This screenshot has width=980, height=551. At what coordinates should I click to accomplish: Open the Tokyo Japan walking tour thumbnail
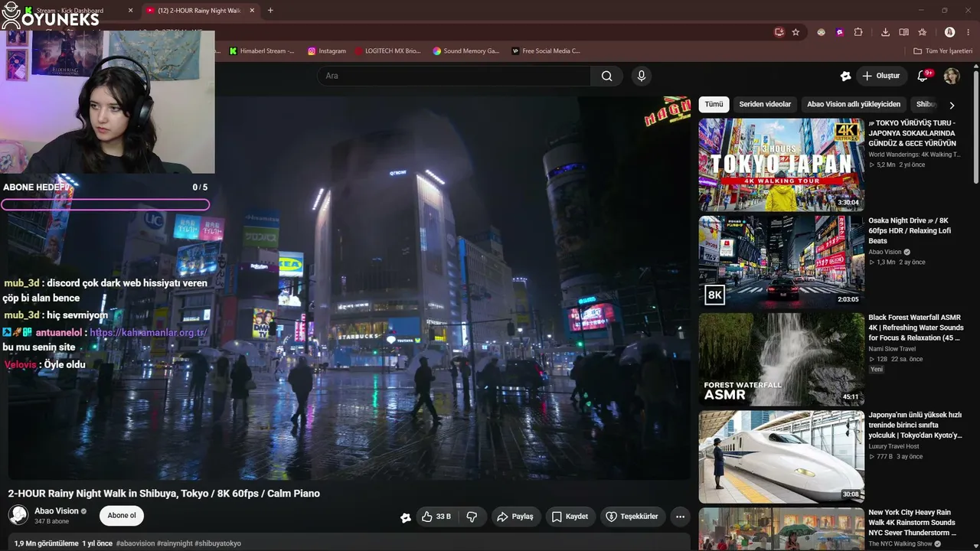(781, 165)
